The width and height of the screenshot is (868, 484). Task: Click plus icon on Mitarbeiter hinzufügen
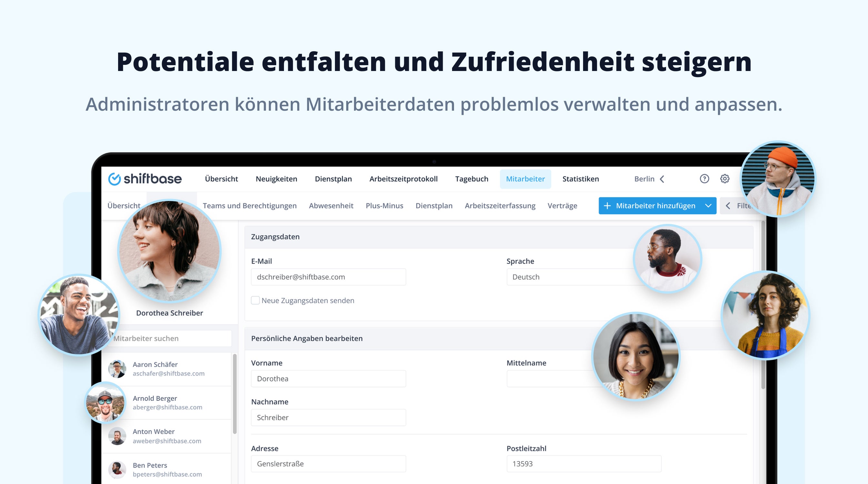(x=607, y=206)
